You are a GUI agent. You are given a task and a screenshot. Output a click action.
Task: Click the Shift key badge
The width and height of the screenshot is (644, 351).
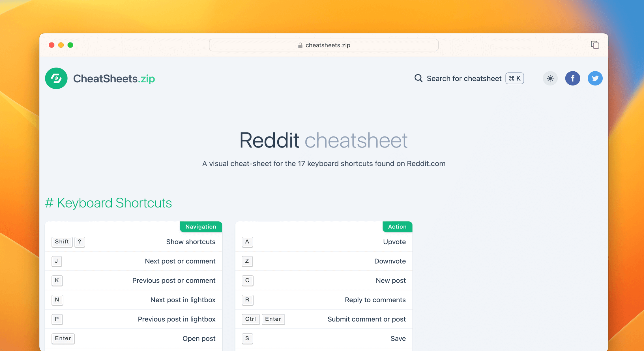coord(62,242)
